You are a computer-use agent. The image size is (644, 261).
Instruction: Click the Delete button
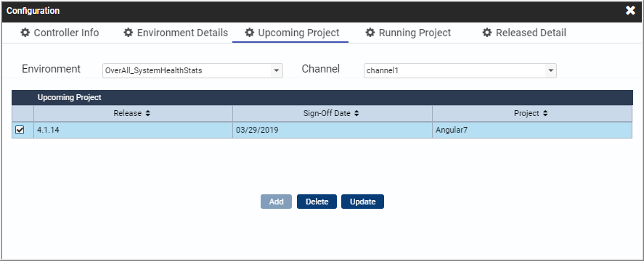click(317, 202)
